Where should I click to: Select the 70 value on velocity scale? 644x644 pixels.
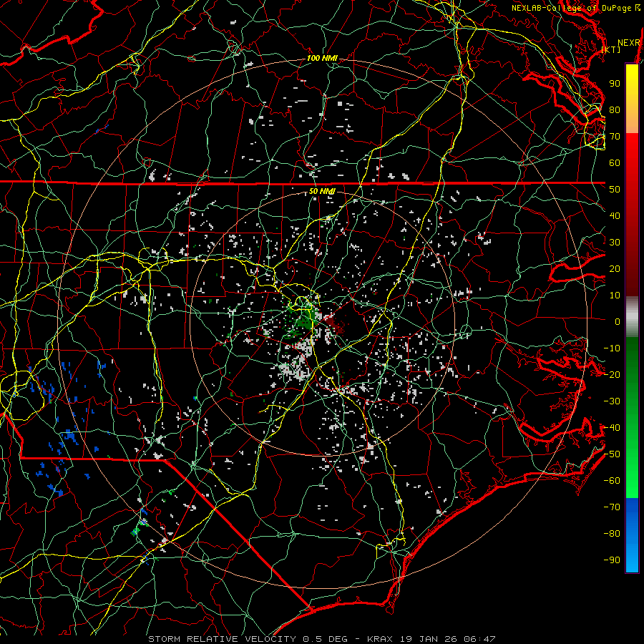[x=615, y=137]
